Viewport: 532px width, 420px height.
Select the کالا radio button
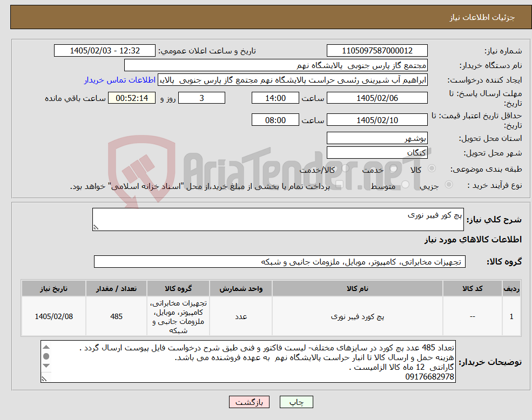pyautogui.click(x=432, y=168)
